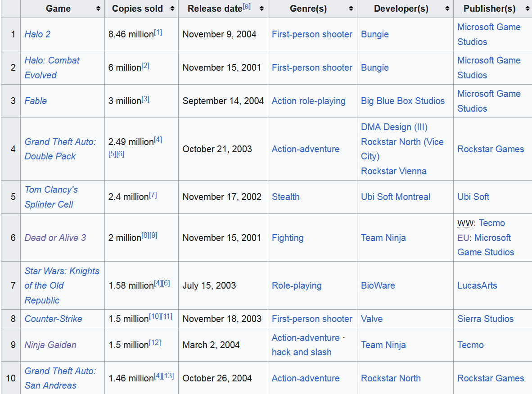Image resolution: width=532 pixels, height=394 pixels.
Task: Select the release date September 14, 2004
Action: coord(223,101)
